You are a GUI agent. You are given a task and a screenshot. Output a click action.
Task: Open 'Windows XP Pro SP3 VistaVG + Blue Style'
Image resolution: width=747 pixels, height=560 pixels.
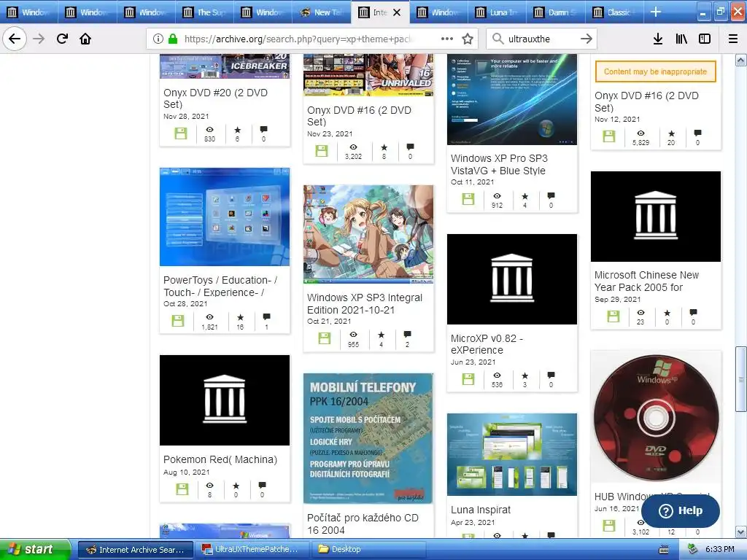click(x=499, y=164)
